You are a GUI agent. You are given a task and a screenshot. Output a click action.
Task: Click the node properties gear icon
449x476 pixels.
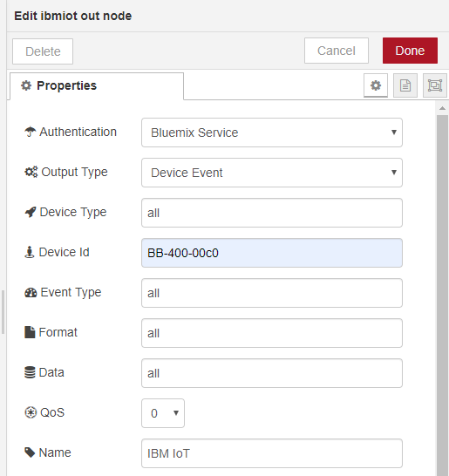point(376,85)
